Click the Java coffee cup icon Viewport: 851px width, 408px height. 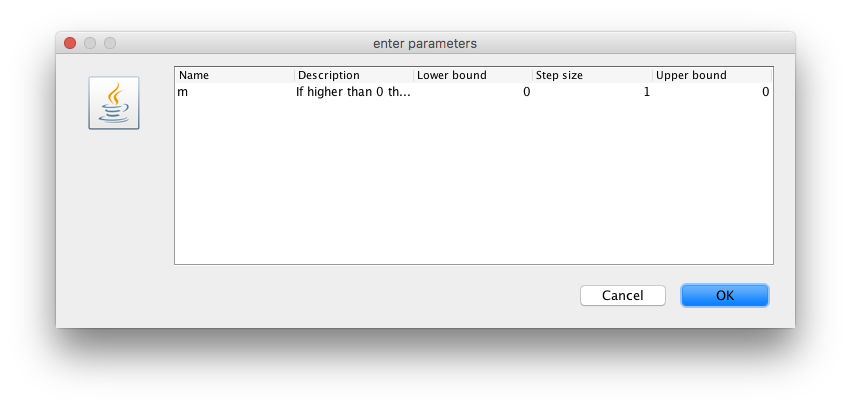(x=114, y=103)
